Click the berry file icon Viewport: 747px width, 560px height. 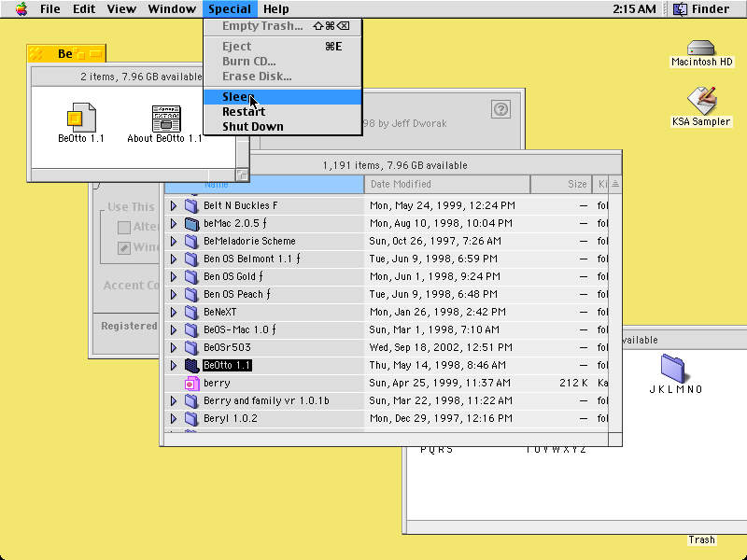click(x=191, y=383)
